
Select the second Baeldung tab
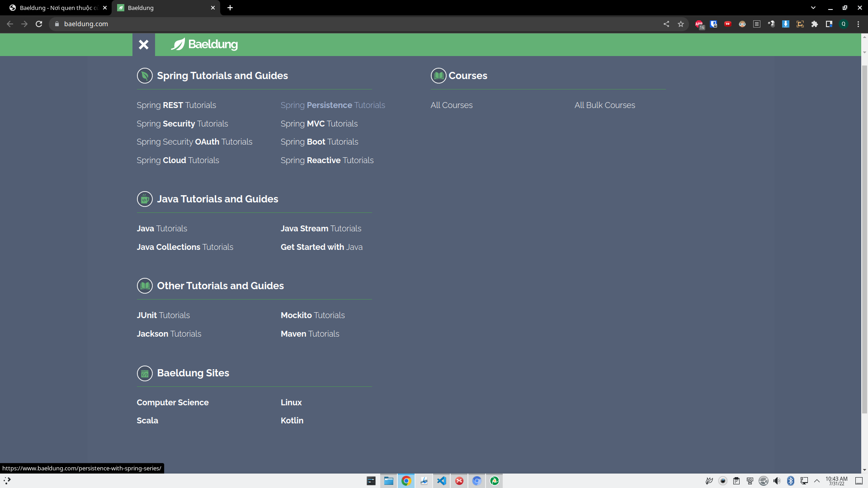tap(165, 8)
